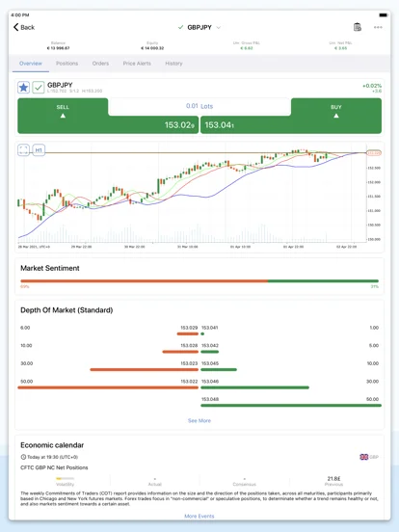Click the Market Sentiment bar
Screen dimensions: 399x532
(199, 280)
